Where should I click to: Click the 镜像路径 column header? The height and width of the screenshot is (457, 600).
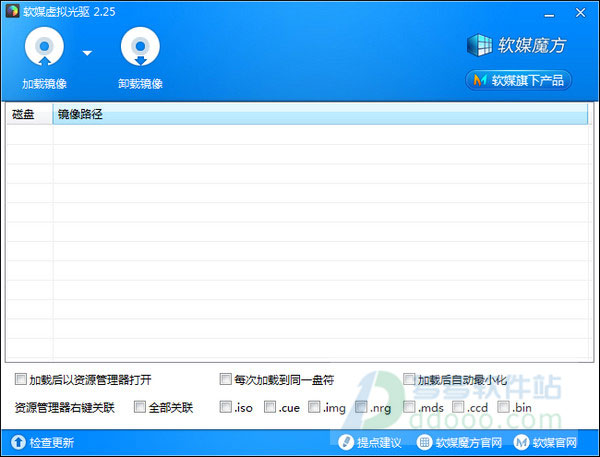(x=320, y=114)
